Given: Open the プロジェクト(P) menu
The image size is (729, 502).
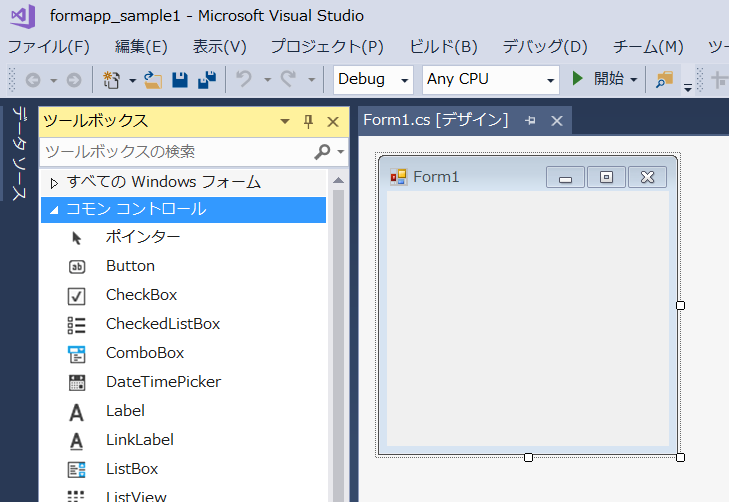Looking at the screenshot, I should 327,46.
